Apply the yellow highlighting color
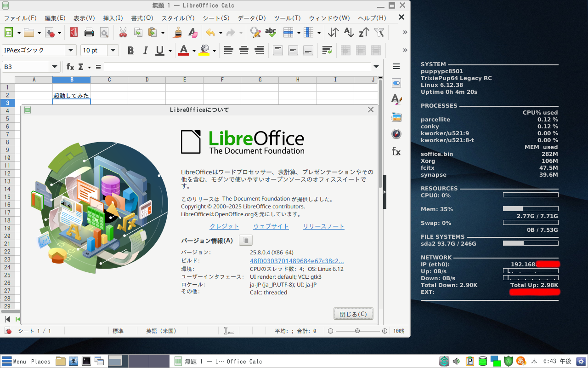Viewport: 588px width, 368px height. 204,50
